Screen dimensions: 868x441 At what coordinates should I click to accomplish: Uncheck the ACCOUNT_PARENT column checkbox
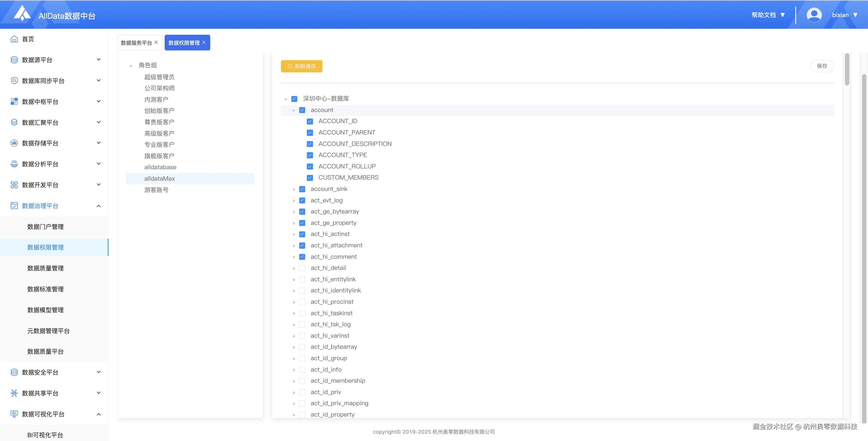(x=310, y=133)
